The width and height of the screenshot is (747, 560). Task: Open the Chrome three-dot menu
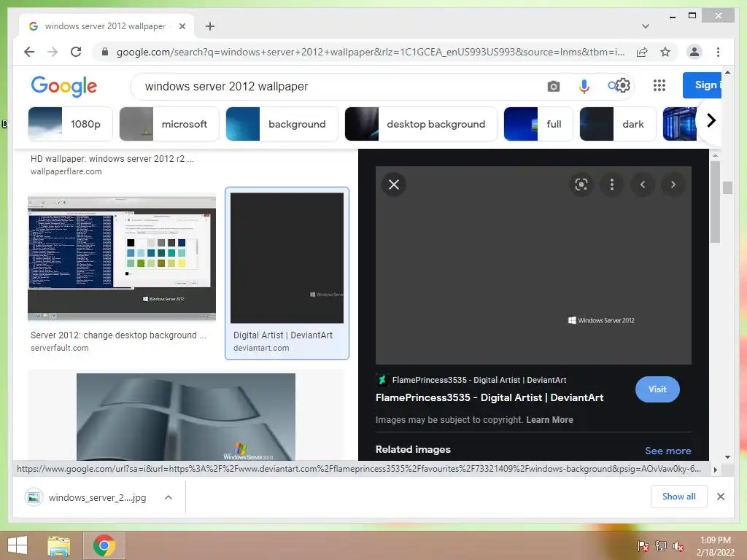(718, 52)
